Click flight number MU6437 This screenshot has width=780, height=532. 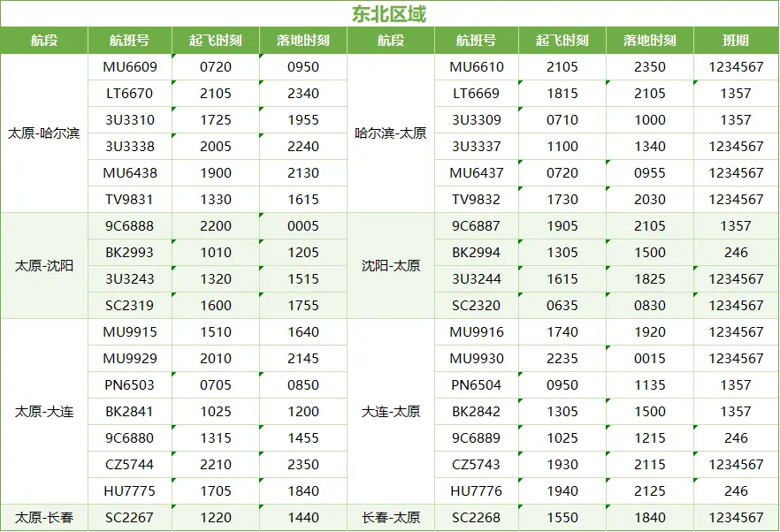coord(477,173)
